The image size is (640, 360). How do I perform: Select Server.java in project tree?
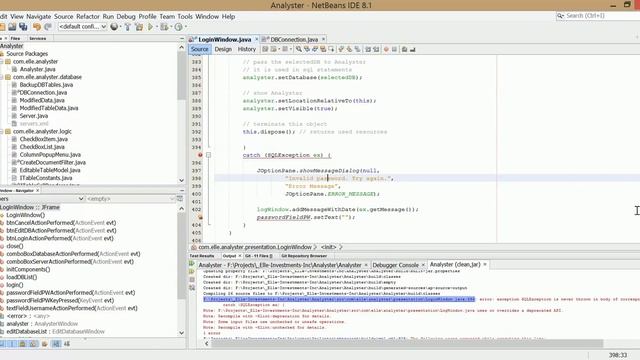(x=33, y=116)
